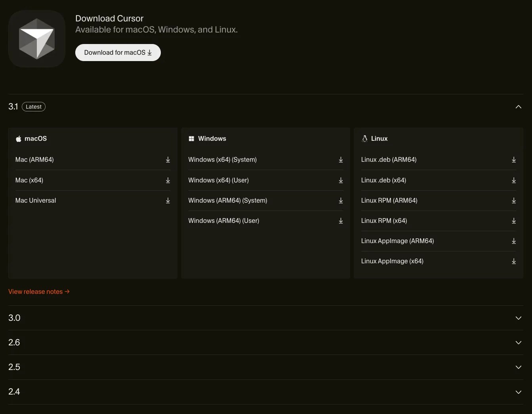Click download icon for Linux RPM (x64)
532x414 pixels.
514,221
